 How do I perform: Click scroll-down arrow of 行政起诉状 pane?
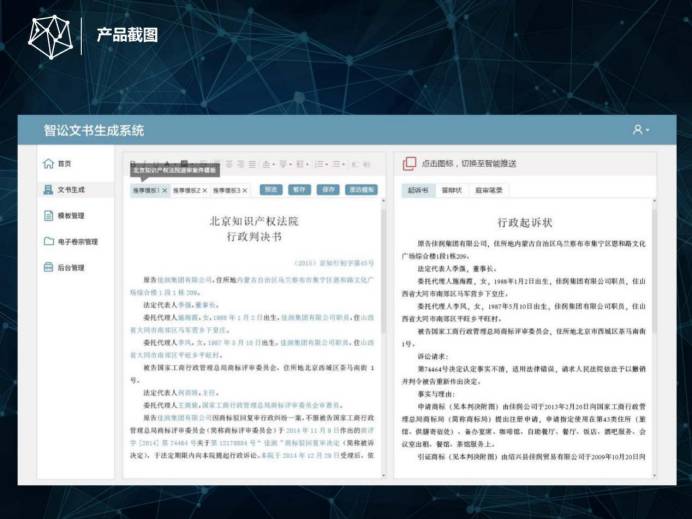(654, 475)
